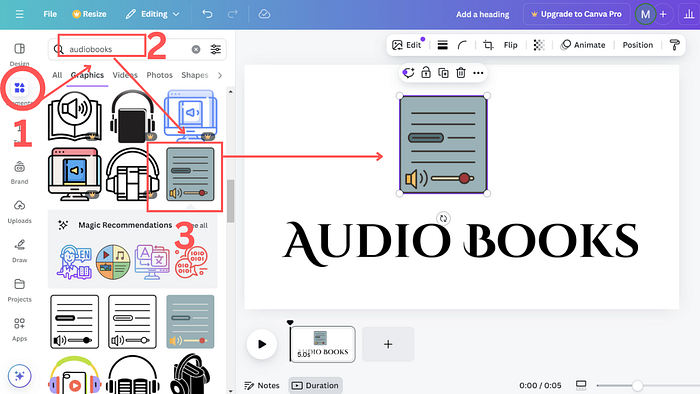
Task: Open the corner rounding option
Action: point(462,45)
